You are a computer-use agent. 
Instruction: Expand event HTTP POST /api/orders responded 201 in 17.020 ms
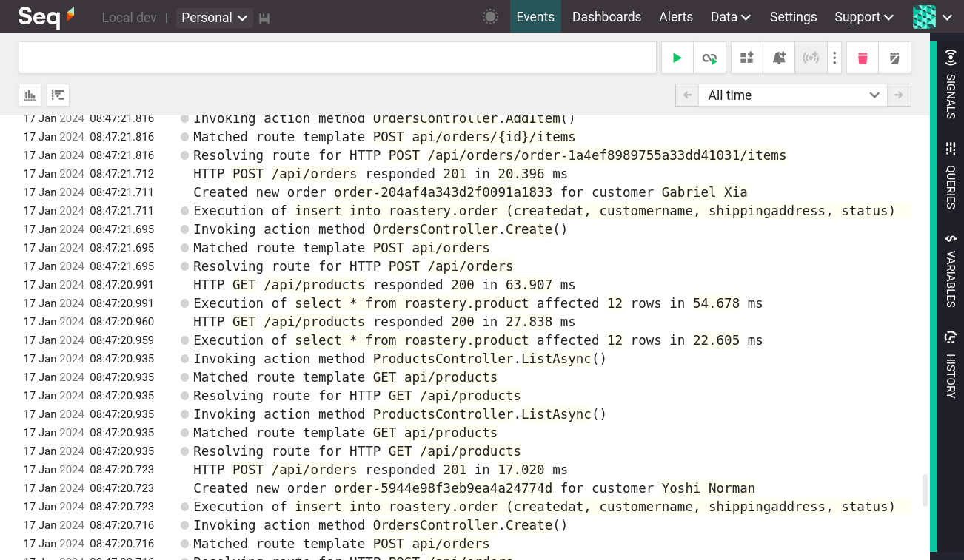(381, 470)
